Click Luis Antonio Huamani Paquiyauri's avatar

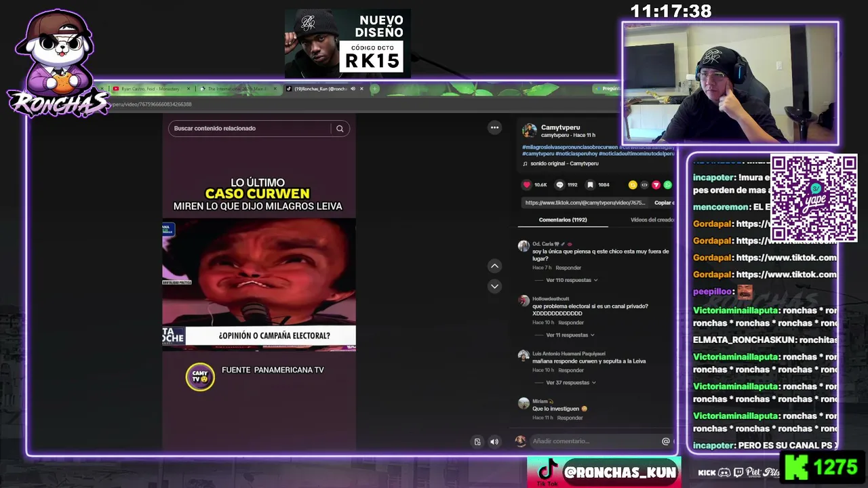(524, 355)
